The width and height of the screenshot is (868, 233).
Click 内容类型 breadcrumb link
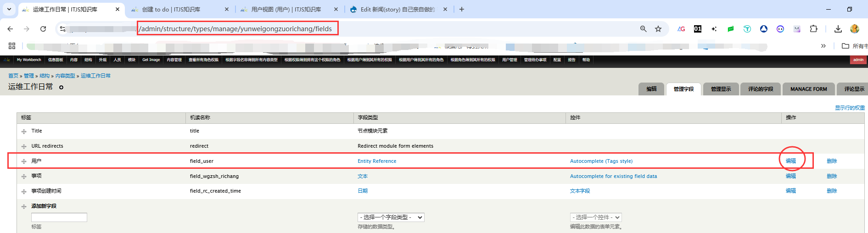65,76
